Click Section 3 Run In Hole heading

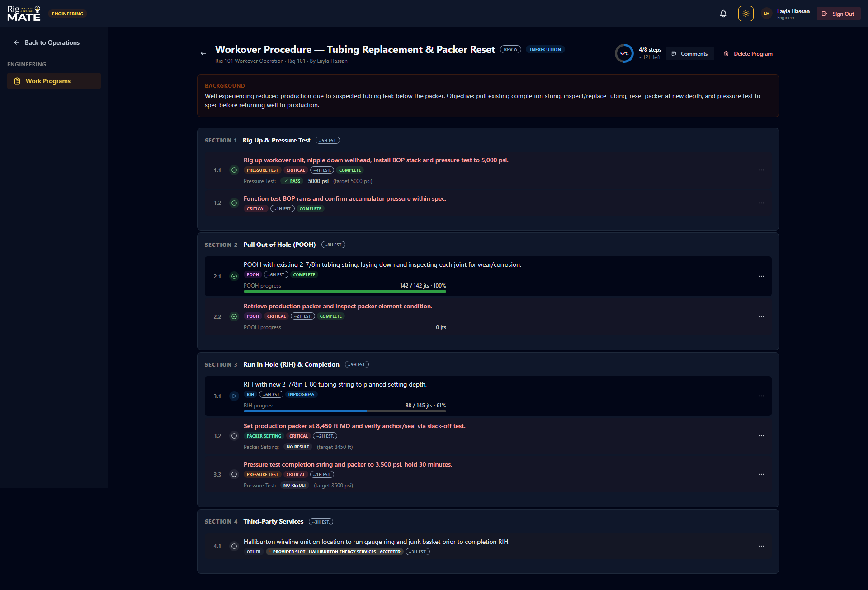291,364
